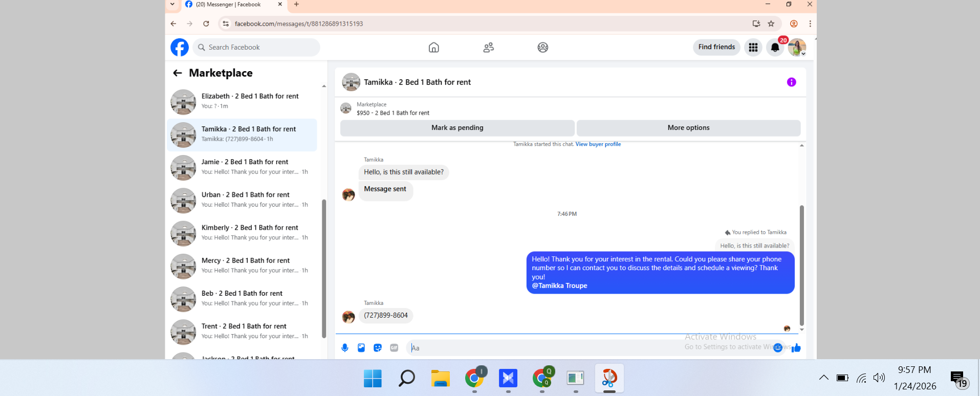Open Trent 2 Bed 1 Bath chat
980x396 pixels.
pyautogui.click(x=242, y=332)
